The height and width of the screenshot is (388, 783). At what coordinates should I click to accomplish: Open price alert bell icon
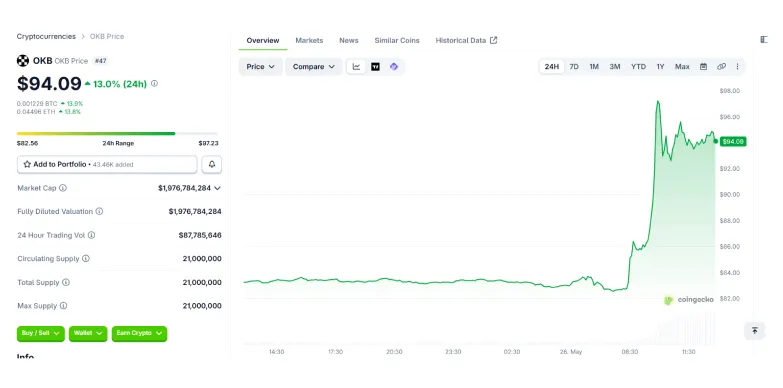pos(212,164)
